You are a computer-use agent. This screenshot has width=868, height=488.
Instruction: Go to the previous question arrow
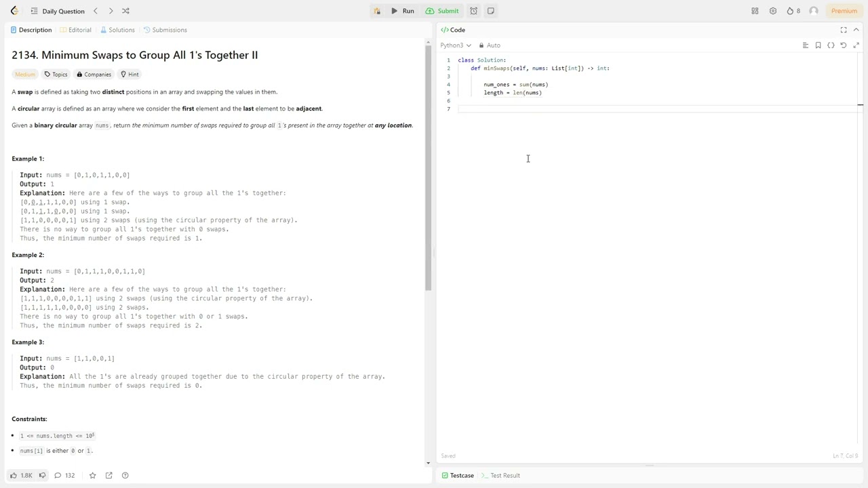coord(96,11)
